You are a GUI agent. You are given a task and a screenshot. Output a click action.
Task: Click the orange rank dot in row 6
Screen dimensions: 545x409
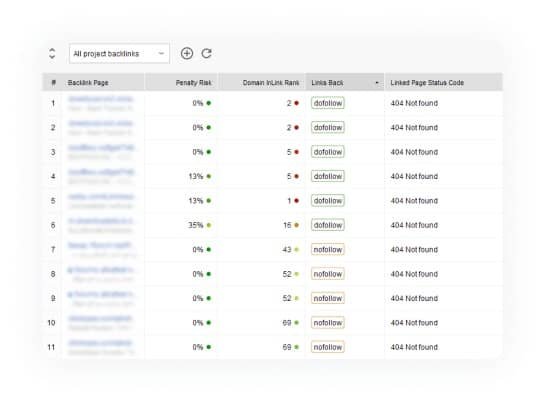pyautogui.click(x=296, y=225)
